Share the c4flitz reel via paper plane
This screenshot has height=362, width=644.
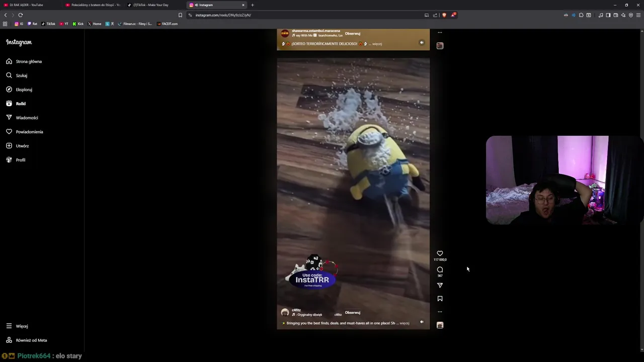tap(440, 285)
